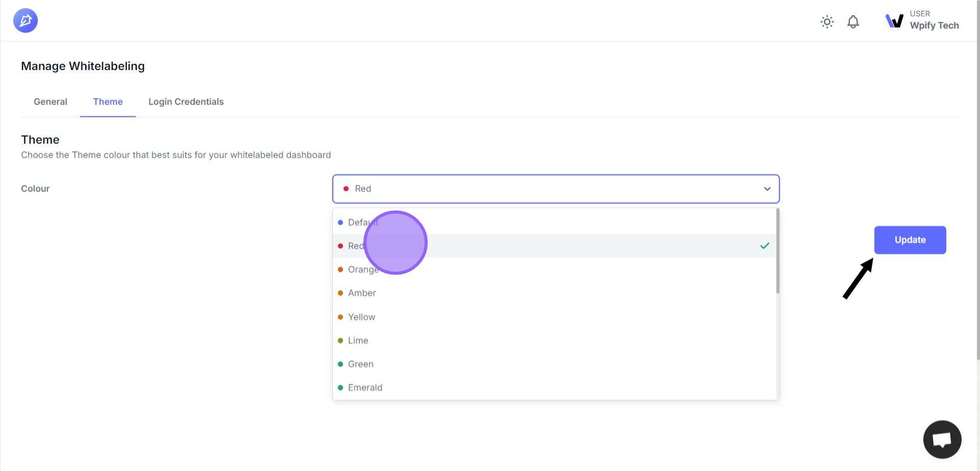
Task: Open notifications bell icon
Action: [853, 21]
